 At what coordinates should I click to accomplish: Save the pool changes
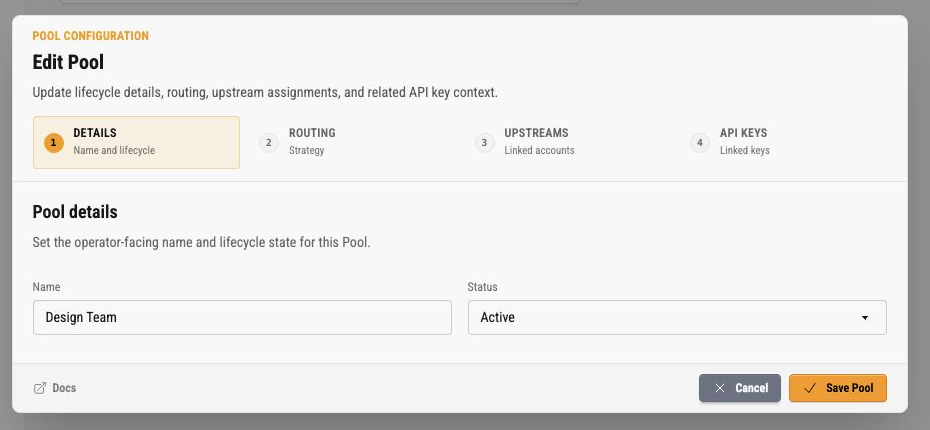click(x=837, y=388)
